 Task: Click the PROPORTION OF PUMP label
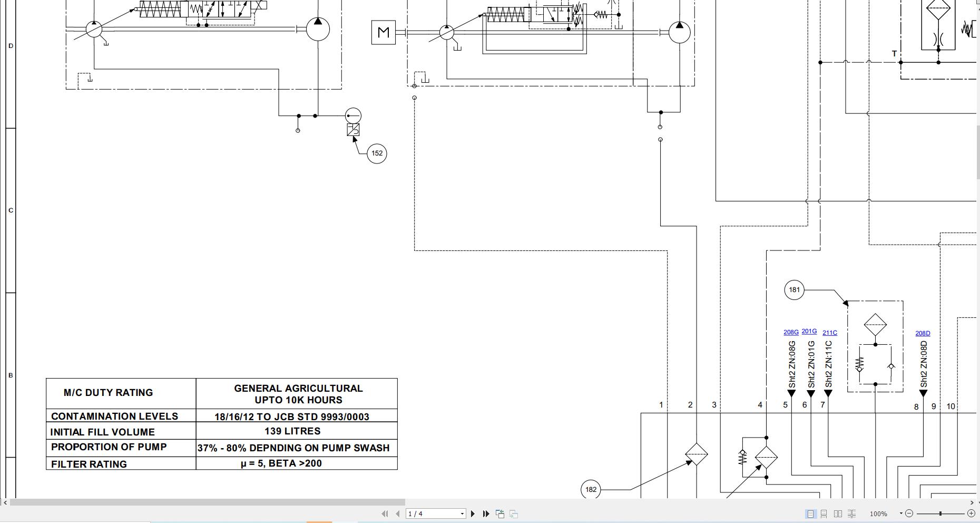click(x=109, y=447)
